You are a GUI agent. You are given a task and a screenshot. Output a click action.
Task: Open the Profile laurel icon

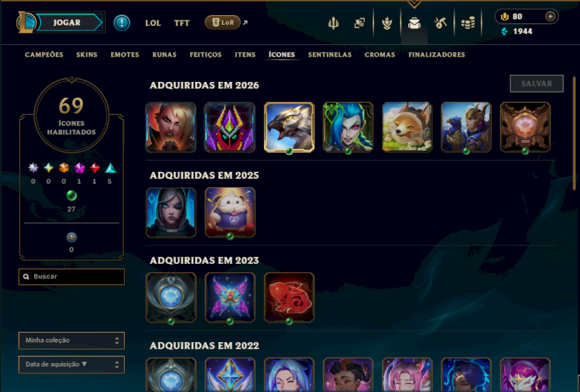tap(387, 23)
